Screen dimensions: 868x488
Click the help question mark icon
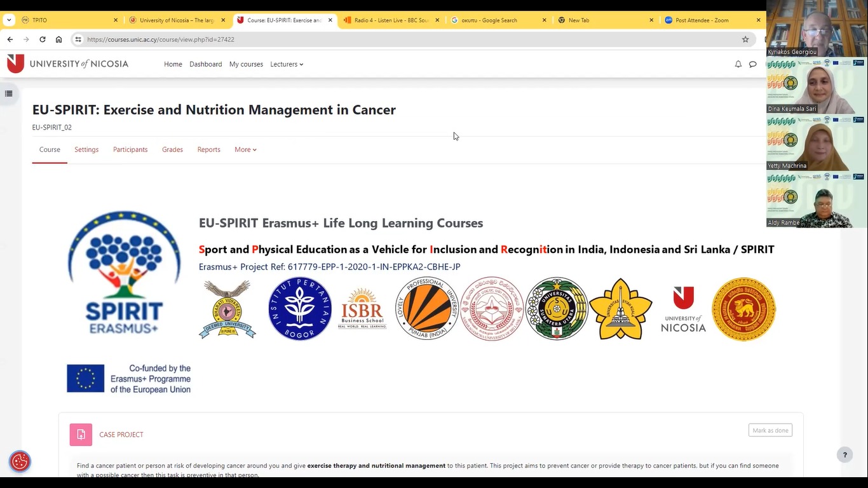pyautogui.click(x=844, y=454)
